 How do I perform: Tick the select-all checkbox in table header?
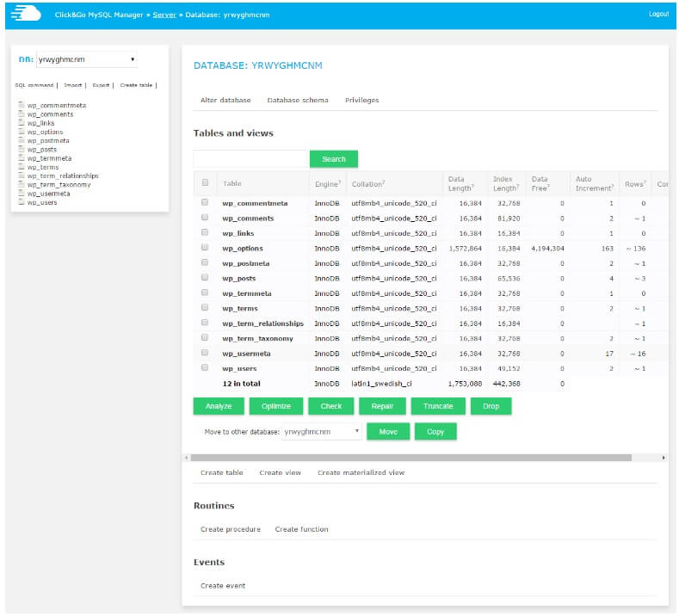point(205,182)
